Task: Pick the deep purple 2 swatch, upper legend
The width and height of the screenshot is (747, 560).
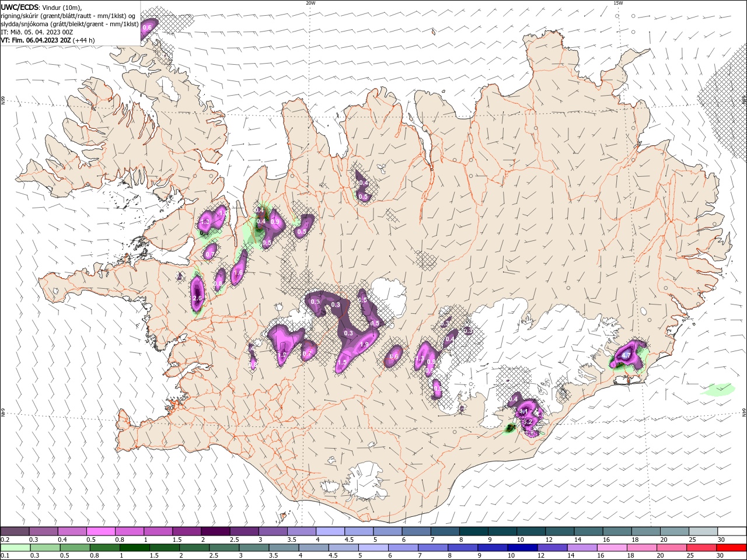Action: point(215,531)
